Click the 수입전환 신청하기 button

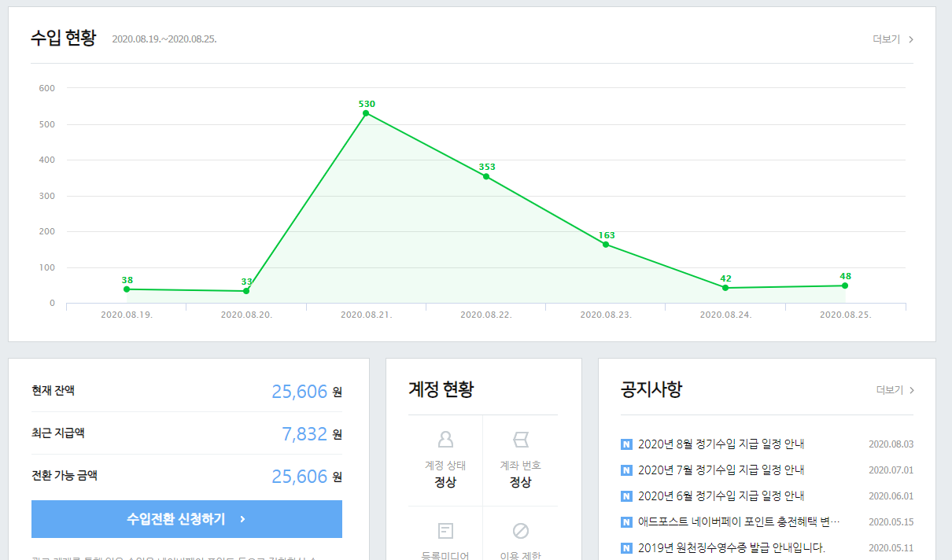click(x=187, y=519)
